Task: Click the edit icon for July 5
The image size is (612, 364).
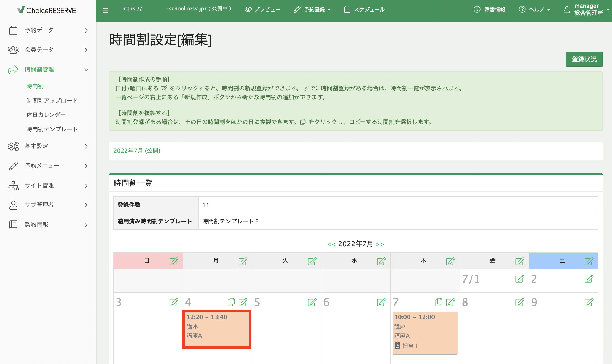Action: tap(312, 302)
